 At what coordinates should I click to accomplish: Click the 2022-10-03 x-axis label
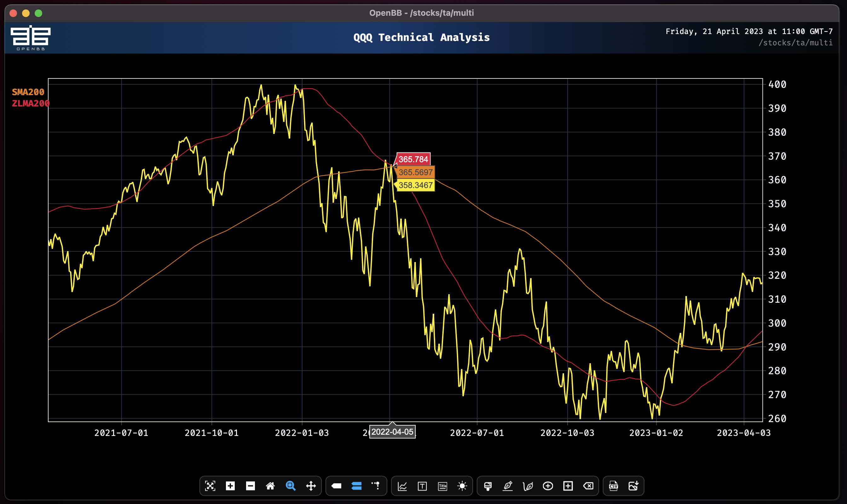568,433
